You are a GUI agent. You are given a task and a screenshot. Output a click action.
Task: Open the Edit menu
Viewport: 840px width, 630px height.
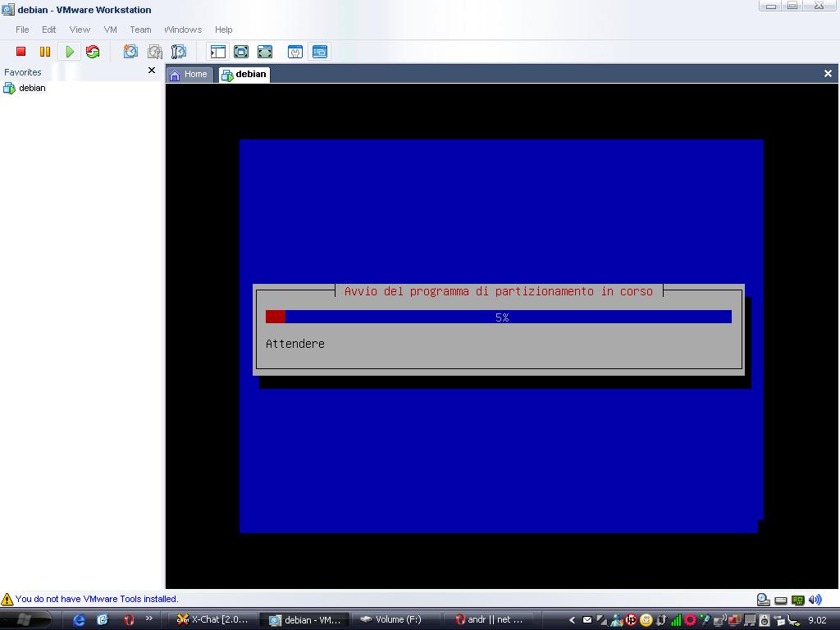click(x=48, y=30)
